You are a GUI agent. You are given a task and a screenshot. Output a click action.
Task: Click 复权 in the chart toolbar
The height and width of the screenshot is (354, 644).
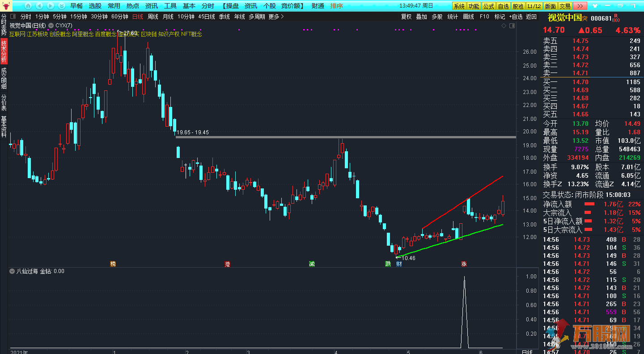pos(406,17)
